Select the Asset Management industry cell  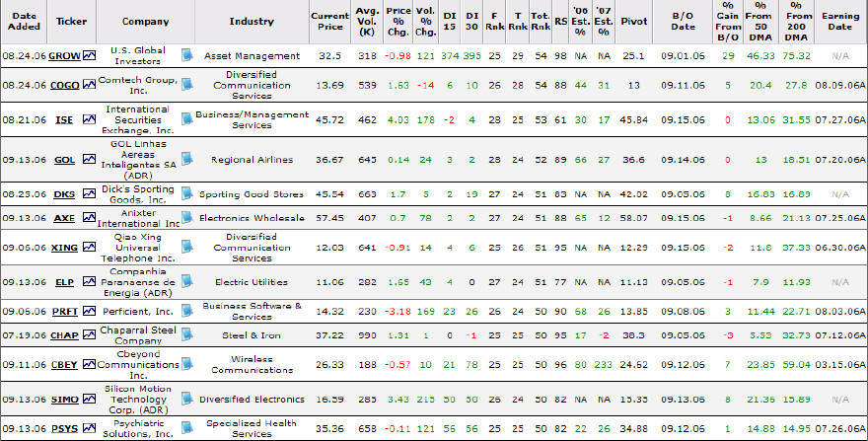[252, 56]
